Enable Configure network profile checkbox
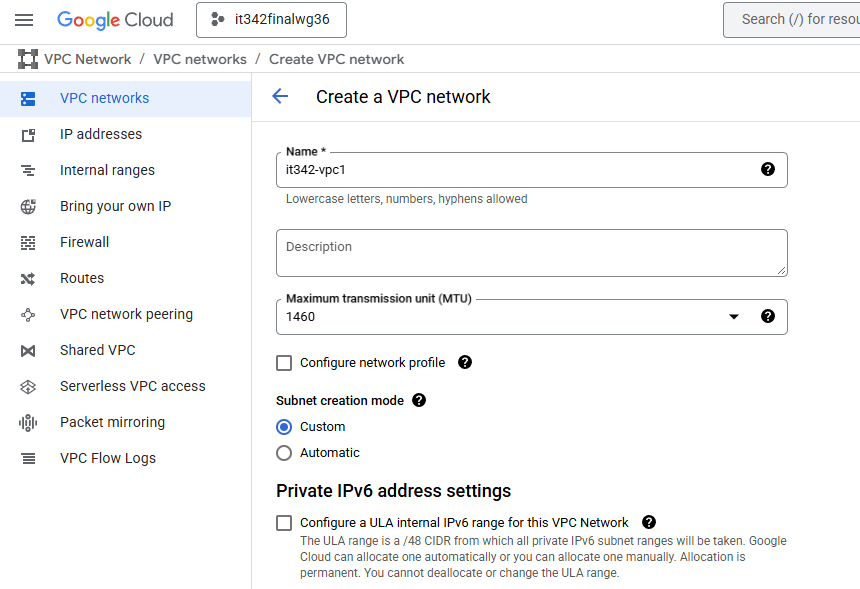 pyautogui.click(x=284, y=363)
